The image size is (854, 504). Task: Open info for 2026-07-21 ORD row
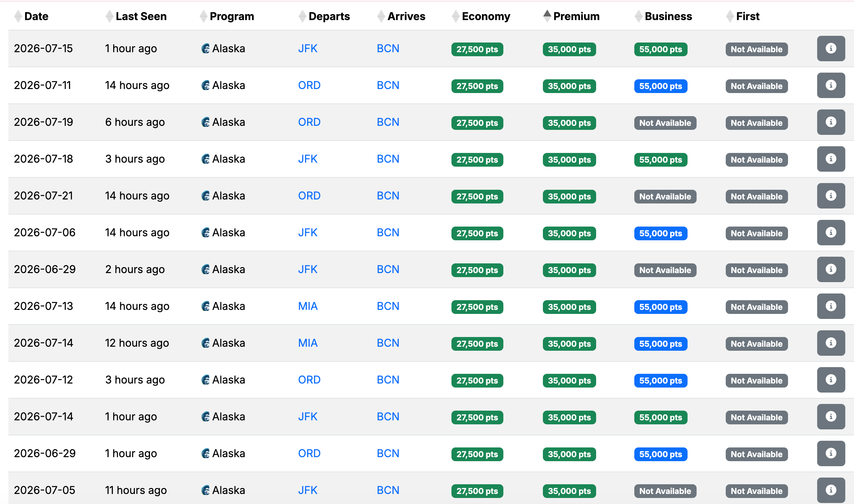pyautogui.click(x=831, y=196)
